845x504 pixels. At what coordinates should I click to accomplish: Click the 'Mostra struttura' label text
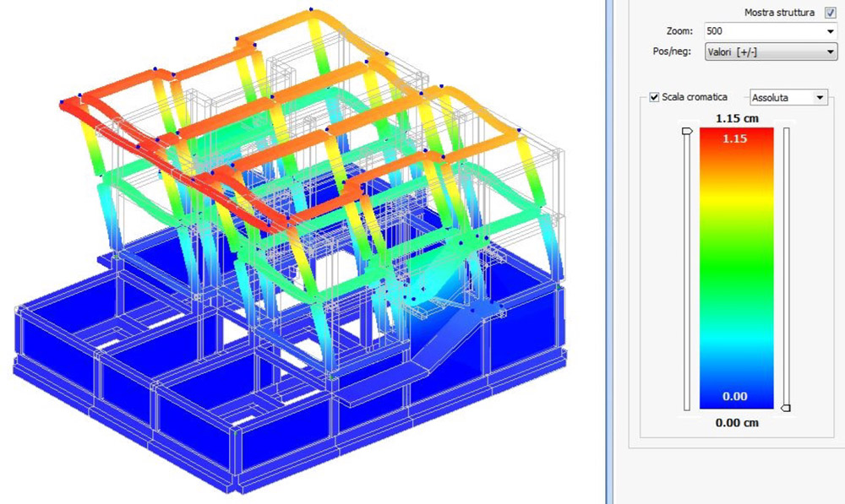coord(779,13)
